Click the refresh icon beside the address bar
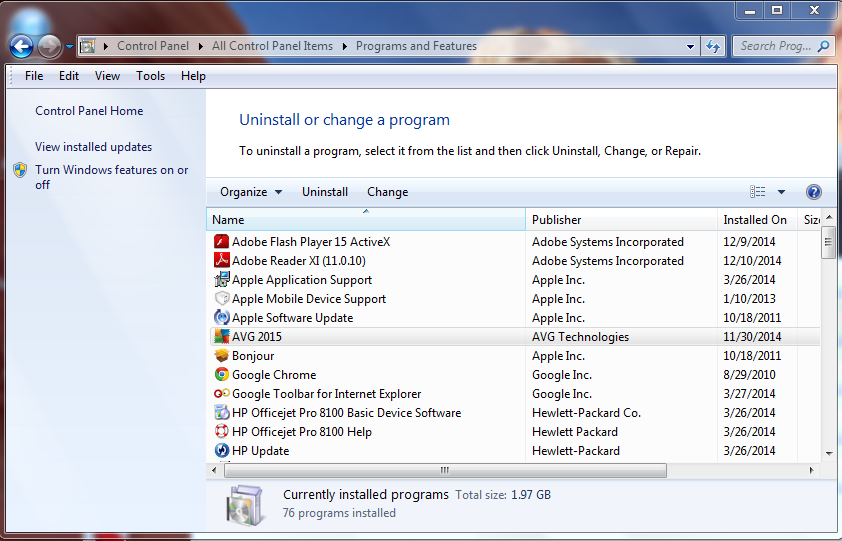The image size is (842, 541). pos(713,46)
